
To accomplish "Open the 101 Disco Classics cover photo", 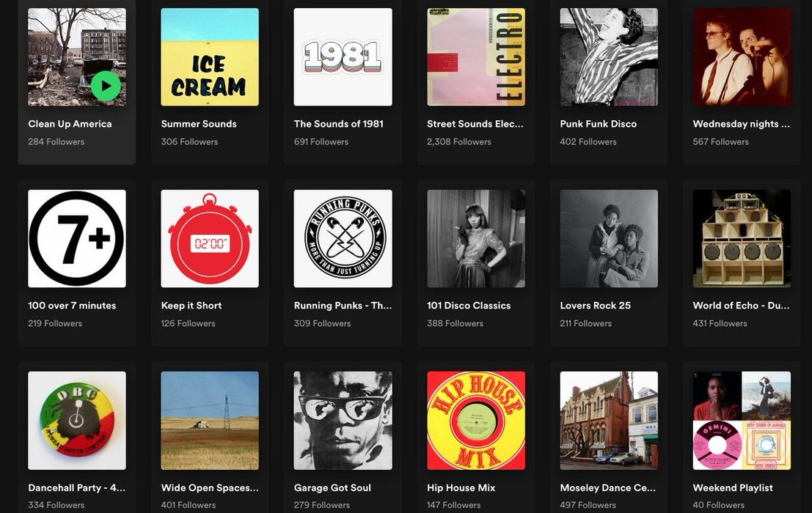I will pos(476,238).
